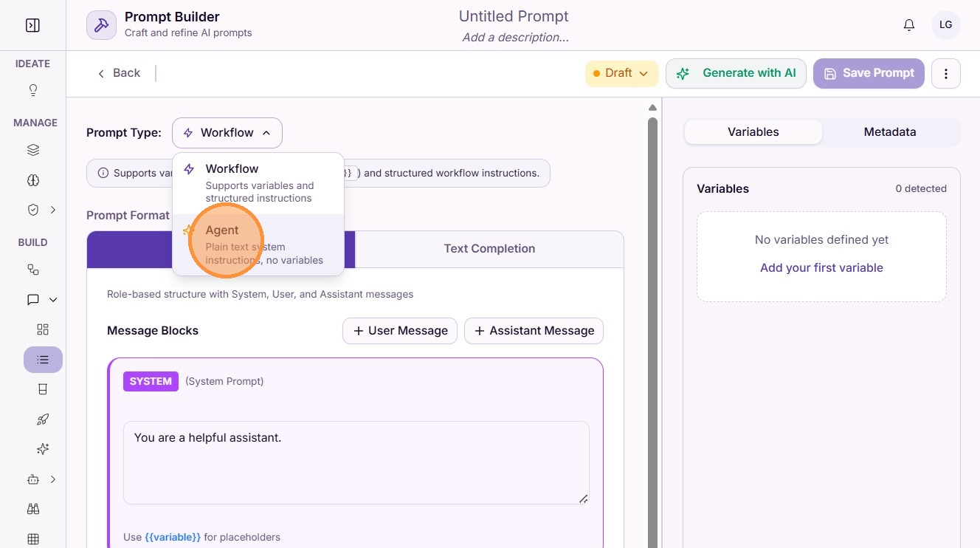Close the Prompt Type Workflow dropdown
The image size is (980, 548).
tap(227, 133)
